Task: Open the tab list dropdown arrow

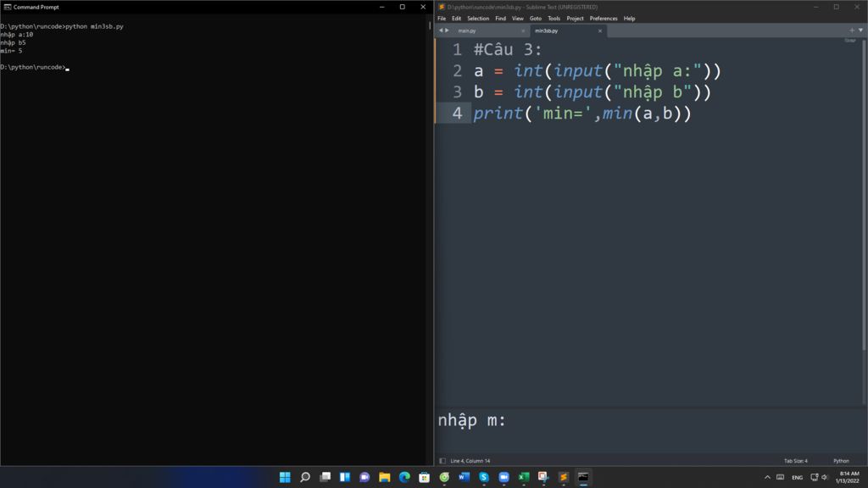Action: pos(860,30)
